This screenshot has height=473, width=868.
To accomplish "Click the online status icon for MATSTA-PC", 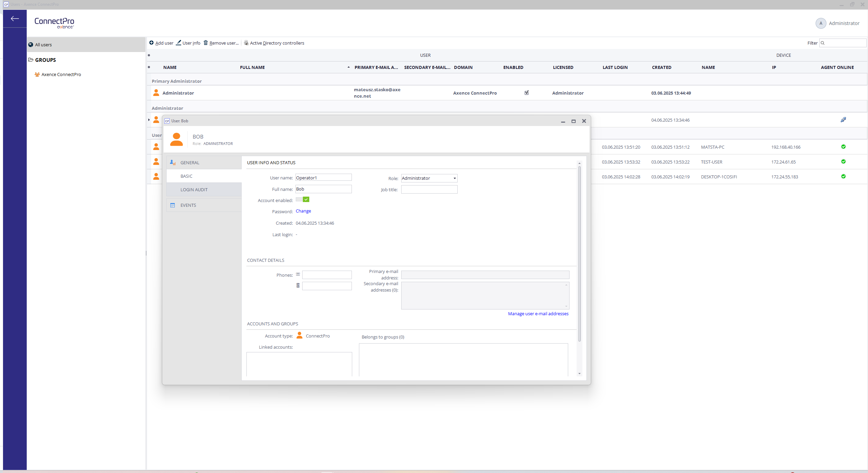I will [x=843, y=147].
